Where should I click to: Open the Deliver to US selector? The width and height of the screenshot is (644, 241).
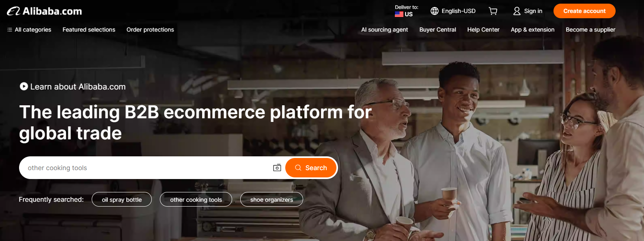point(407,11)
